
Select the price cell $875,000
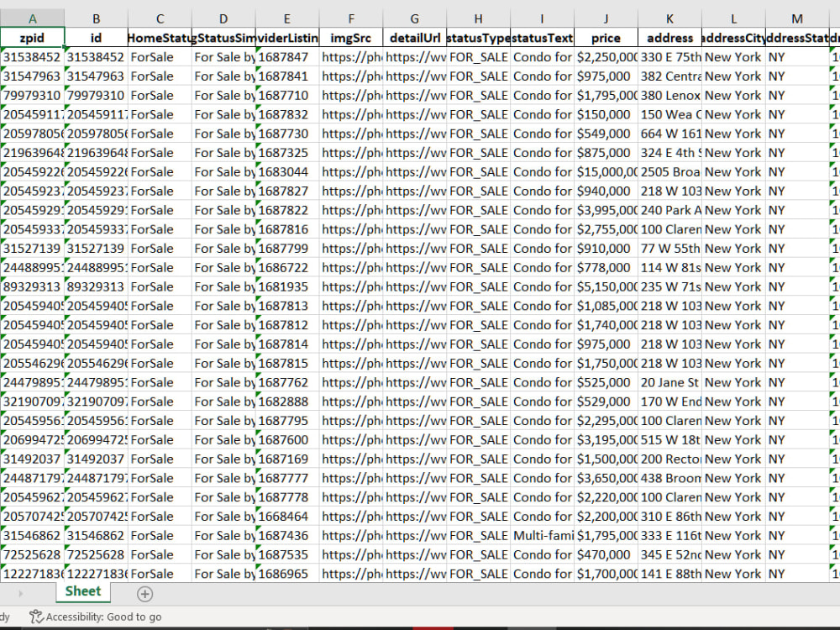[606, 153]
